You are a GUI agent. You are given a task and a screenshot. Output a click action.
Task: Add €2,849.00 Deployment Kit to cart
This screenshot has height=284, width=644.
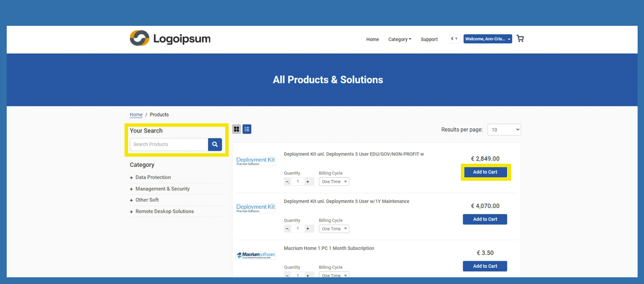click(x=485, y=172)
